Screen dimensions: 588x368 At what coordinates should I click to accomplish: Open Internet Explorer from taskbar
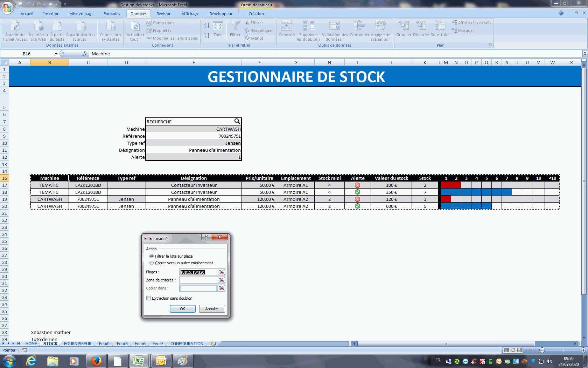[31, 361]
